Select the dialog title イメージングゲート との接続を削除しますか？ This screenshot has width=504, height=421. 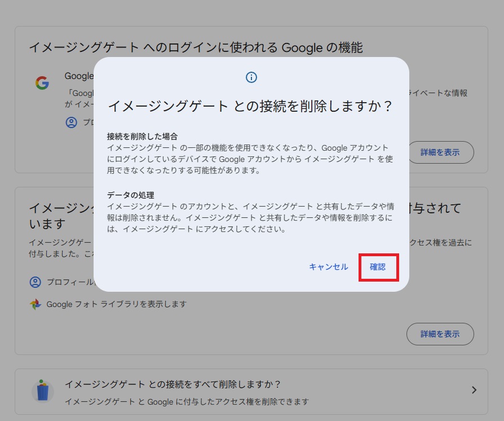tap(250, 106)
